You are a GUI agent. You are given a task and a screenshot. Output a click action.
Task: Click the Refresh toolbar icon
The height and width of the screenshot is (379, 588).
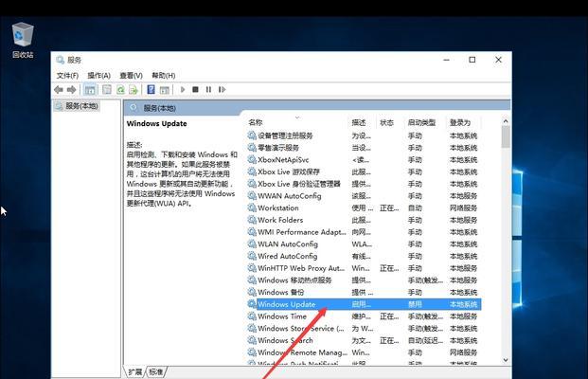point(120,90)
